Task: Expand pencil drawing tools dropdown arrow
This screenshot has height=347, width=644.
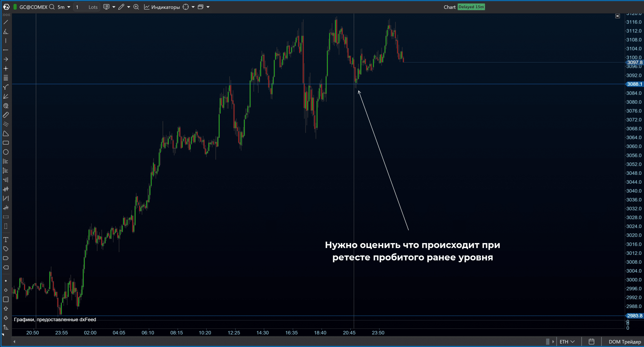Action: point(129,7)
